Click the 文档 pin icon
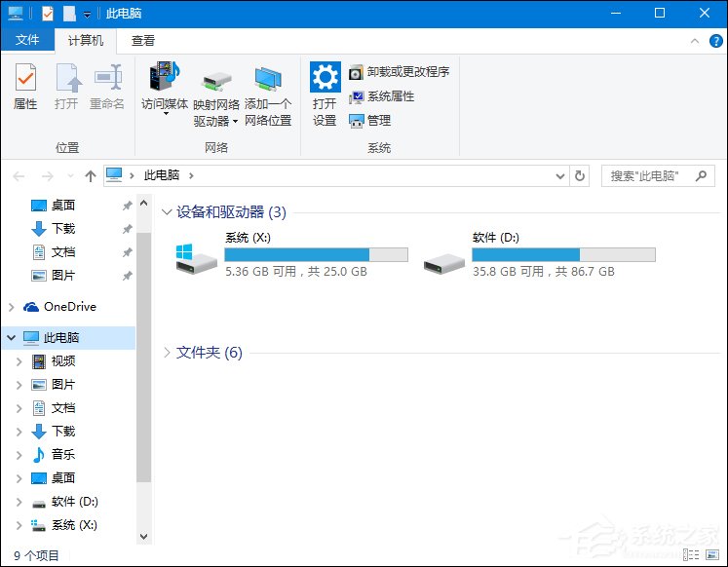 pyautogui.click(x=128, y=252)
